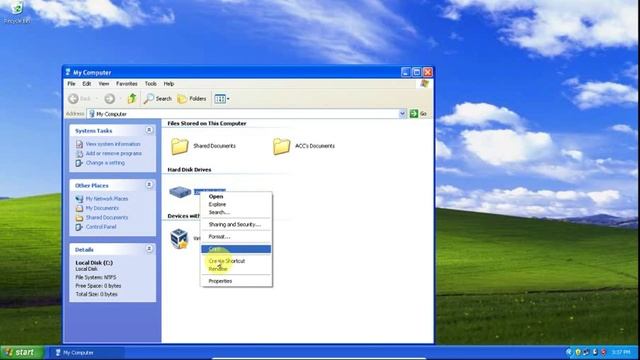Select the VirtualBox CD drive icon

click(x=179, y=238)
